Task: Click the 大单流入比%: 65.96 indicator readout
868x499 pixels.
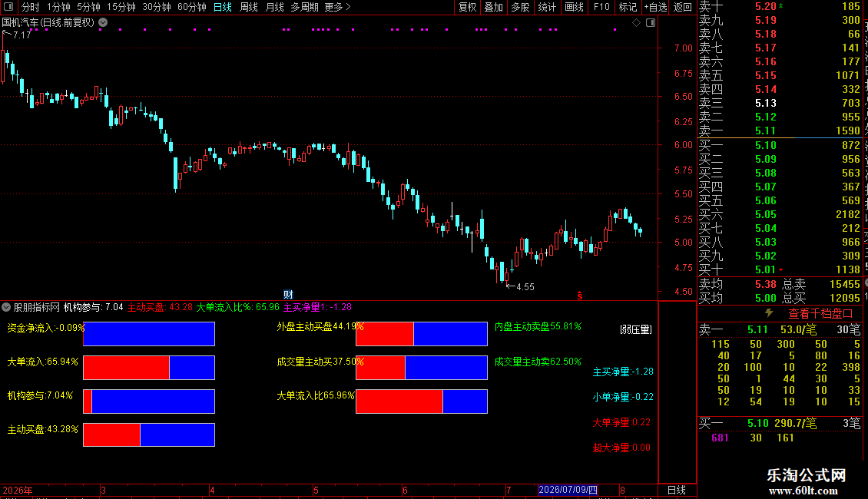Action: (x=237, y=307)
